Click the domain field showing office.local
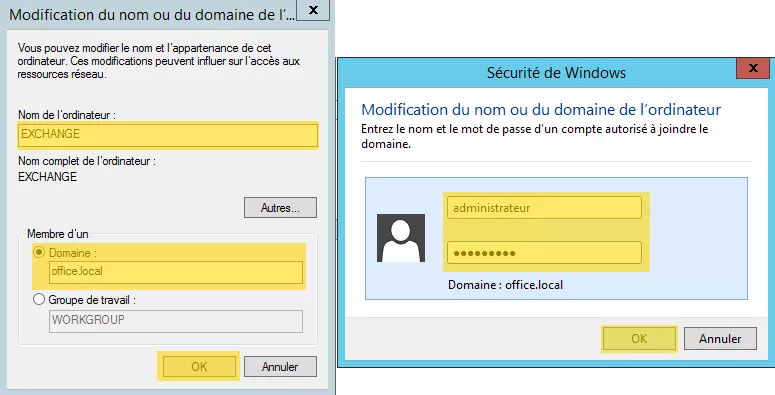This screenshot has width=775, height=395. pyautogui.click(x=176, y=272)
